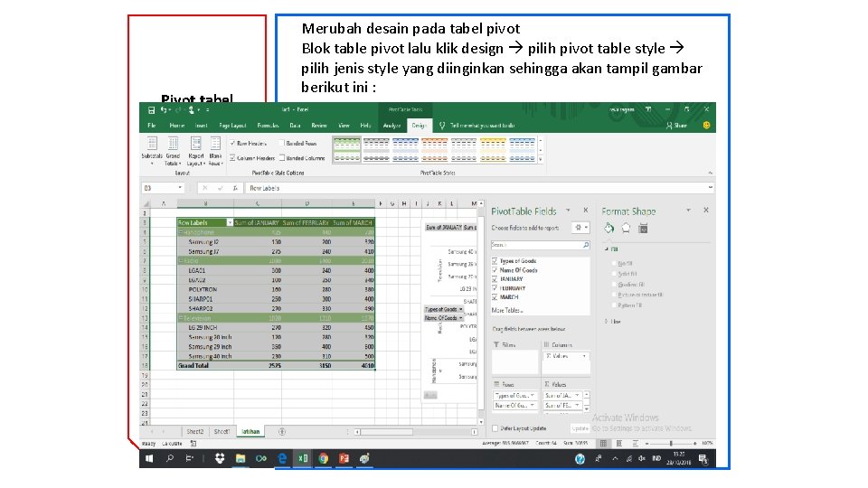The height and width of the screenshot is (488, 868).
Task: Click the Insert Function fx icon
Action: [x=235, y=188]
